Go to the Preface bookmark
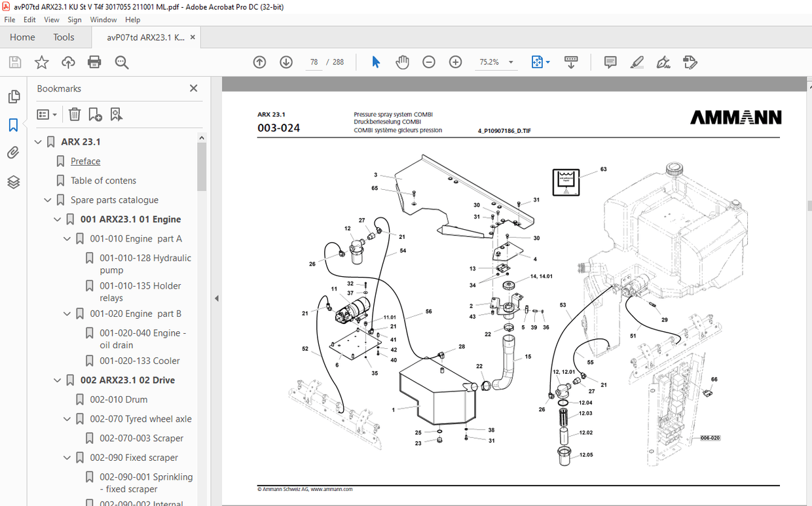The height and width of the screenshot is (506, 812). click(x=84, y=161)
